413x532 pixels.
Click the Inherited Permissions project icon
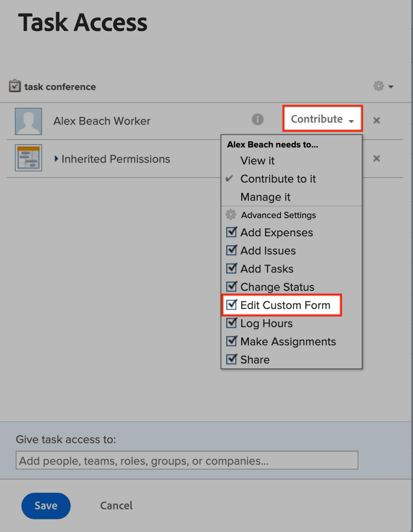pos(29,158)
